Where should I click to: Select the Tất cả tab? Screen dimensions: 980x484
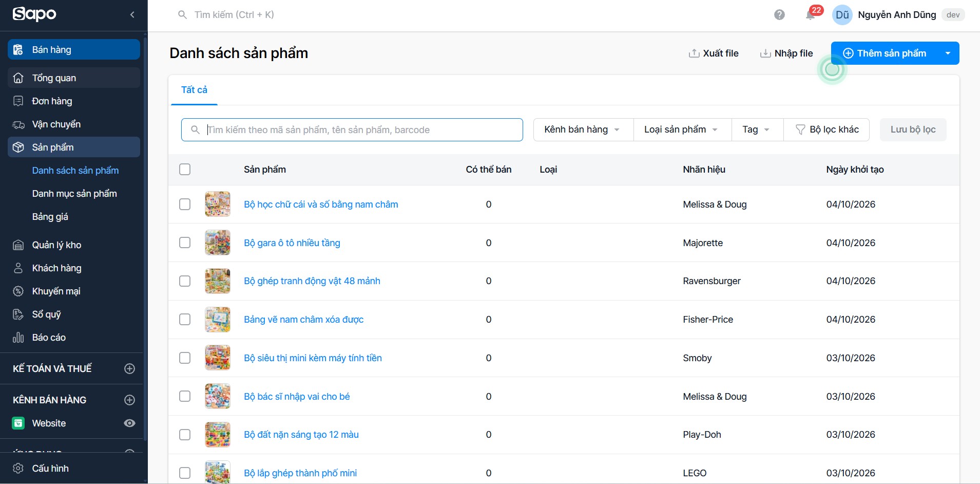(x=194, y=90)
